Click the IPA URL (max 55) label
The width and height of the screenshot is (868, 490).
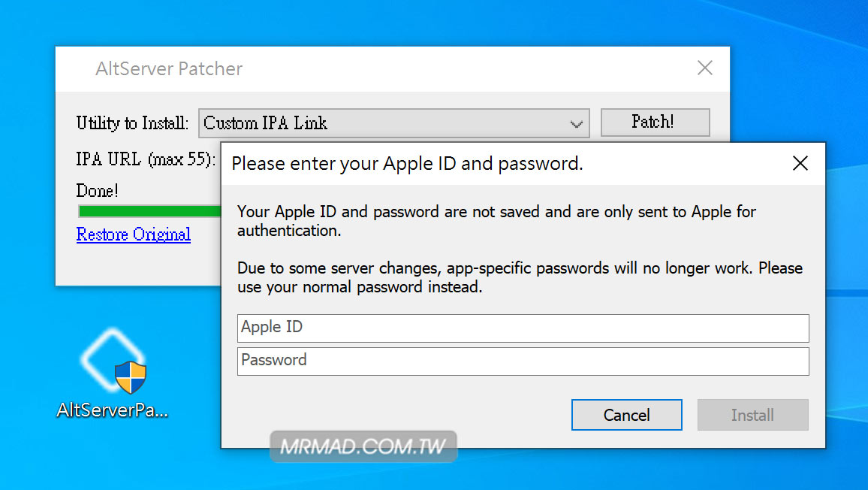pyautogui.click(x=146, y=159)
